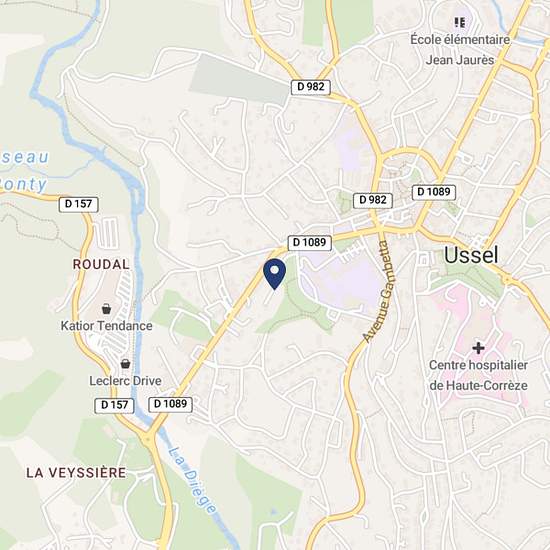Click the D 157 road shield near Roudal
The image size is (550, 550).
click(x=79, y=204)
